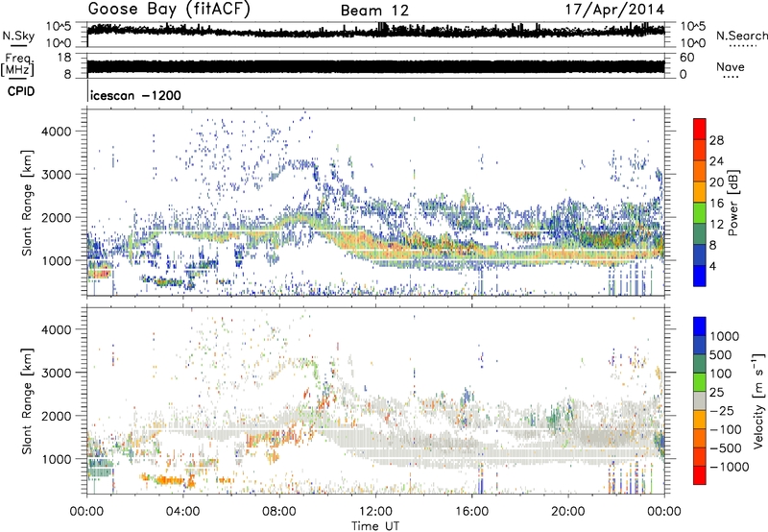Click the '16:00' time axis tick label
Viewport: 768px width, 532px height.
[471, 512]
